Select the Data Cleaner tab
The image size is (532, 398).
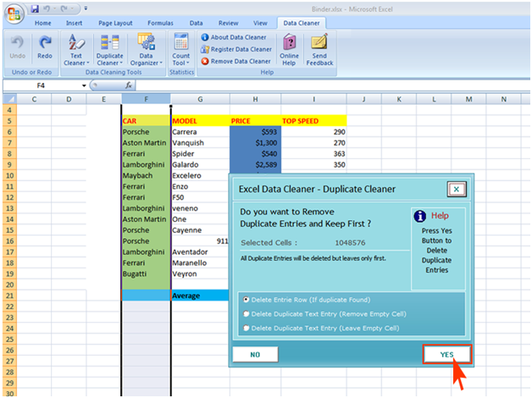(302, 23)
